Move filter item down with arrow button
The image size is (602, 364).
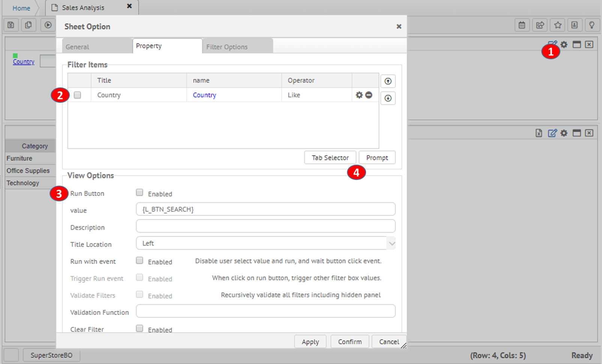click(x=388, y=98)
